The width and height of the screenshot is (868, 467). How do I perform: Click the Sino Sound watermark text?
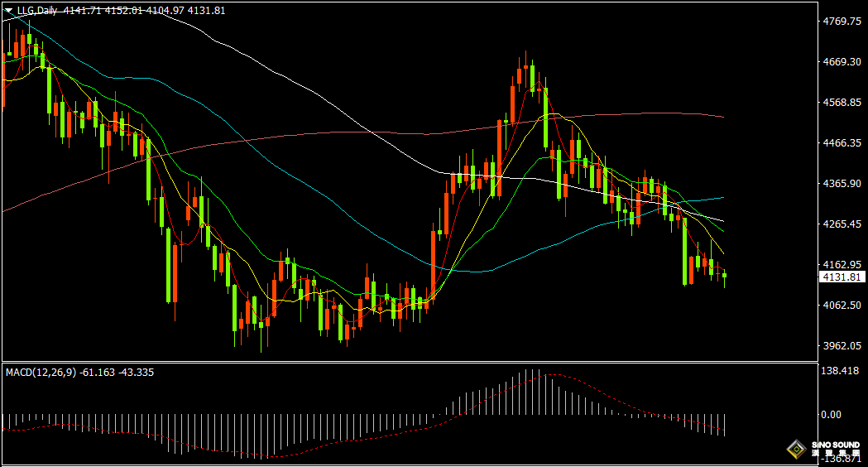coord(836,449)
